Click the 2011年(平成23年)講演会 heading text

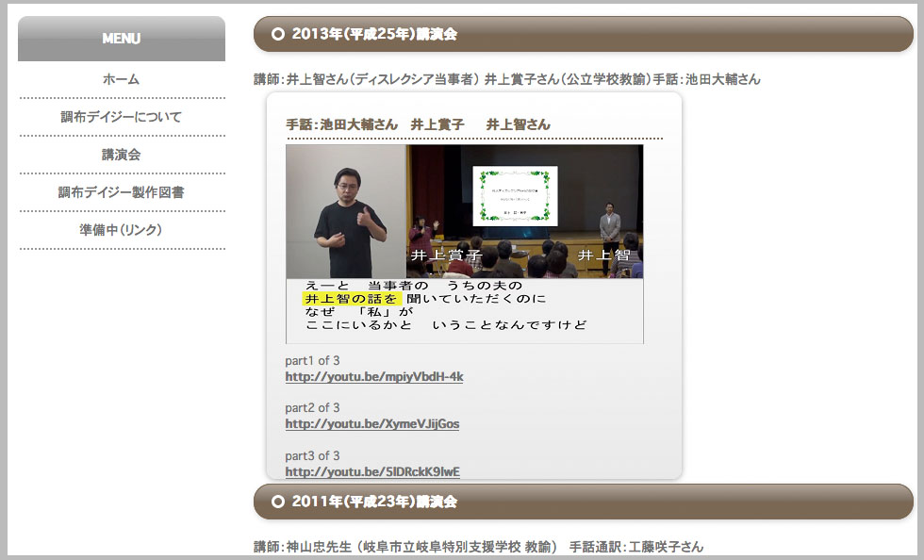pyautogui.click(x=374, y=502)
